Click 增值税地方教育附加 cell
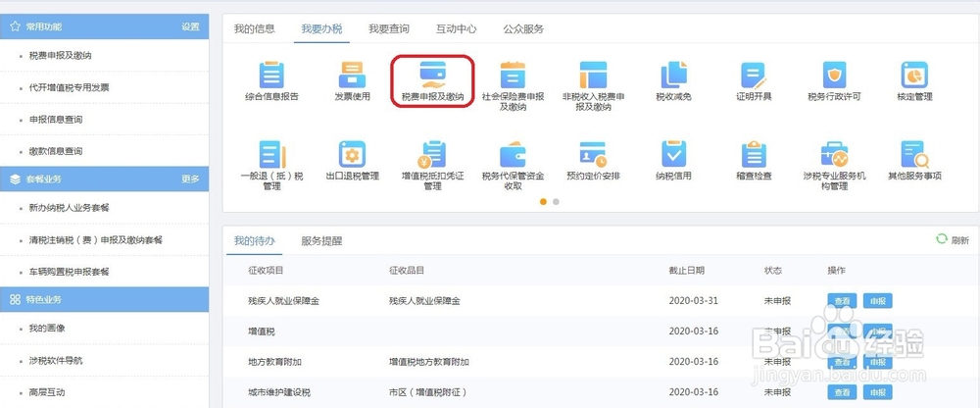Screen dimensions: 980x408 [429, 362]
